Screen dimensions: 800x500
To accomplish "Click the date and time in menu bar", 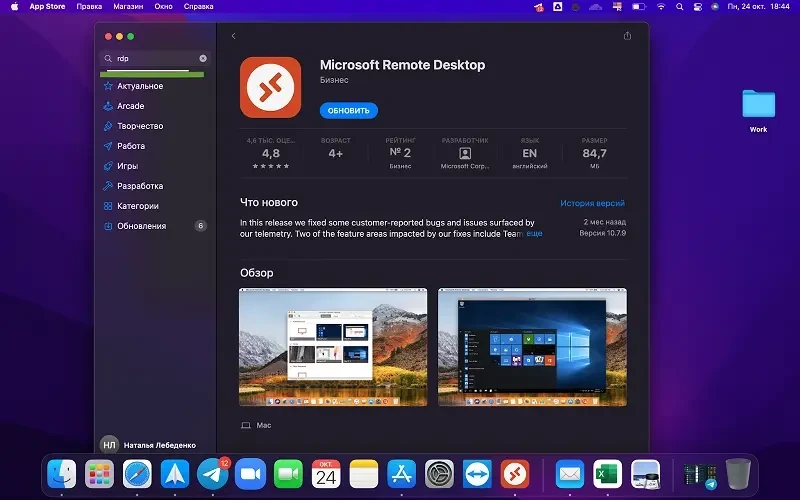I will pyautogui.click(x=758, y=7).
